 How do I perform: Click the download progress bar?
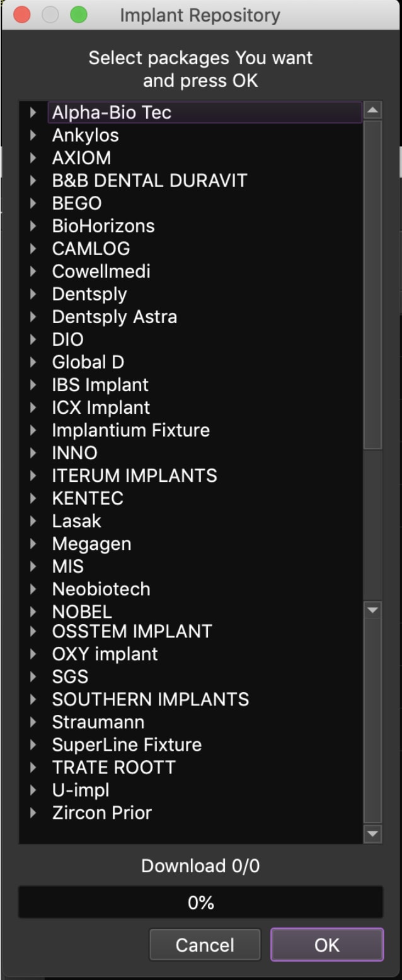click(200, 903)
